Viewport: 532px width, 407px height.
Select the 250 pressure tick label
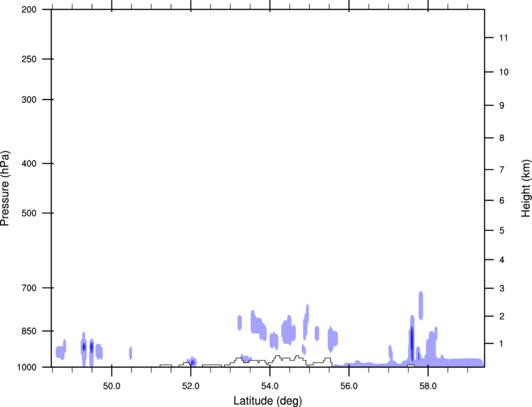[29, 59]
